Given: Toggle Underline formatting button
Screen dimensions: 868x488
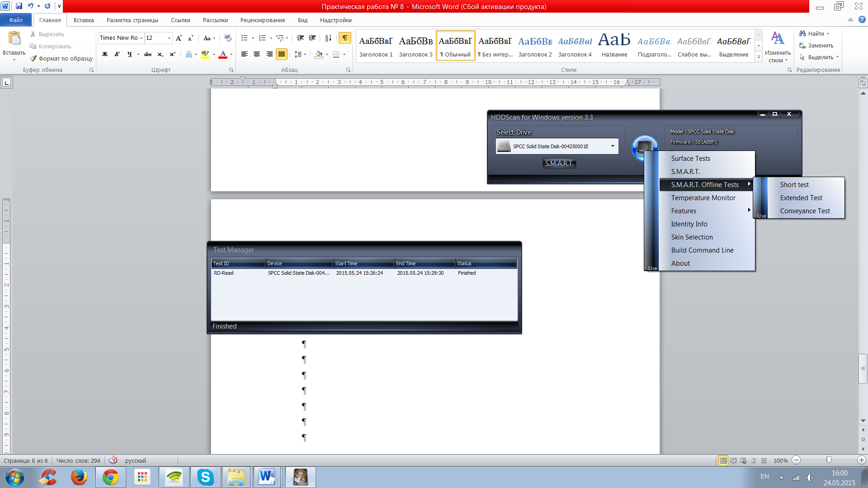Looking at the screenshot, I should click(x=130, y=54).
